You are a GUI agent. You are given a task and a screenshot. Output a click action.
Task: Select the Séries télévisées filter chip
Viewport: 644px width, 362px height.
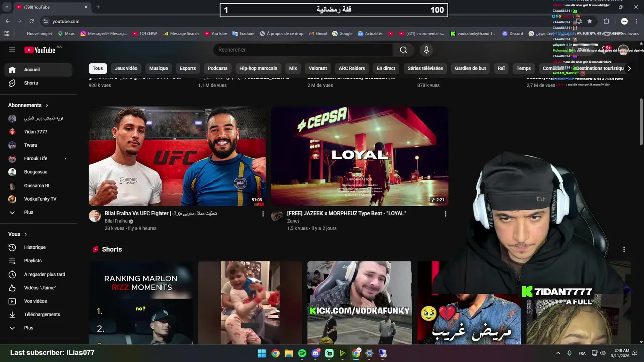click(425, 68)
